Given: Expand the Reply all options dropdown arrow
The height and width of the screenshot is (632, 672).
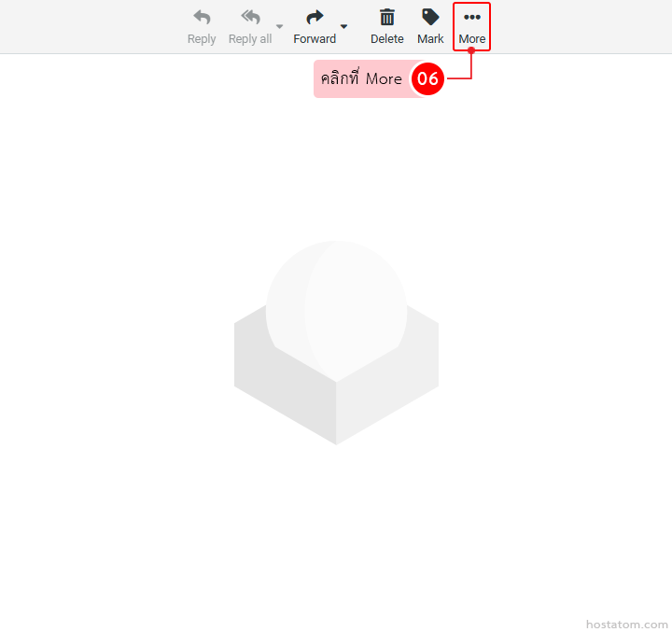Looking at the screenshot, I should coord(279,26).
